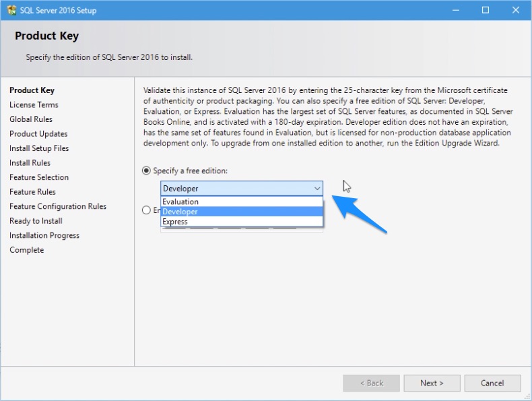The height and width of the screenshot is (401, 532).
Task: Click the dropdown arrow of edition combo box
Action: click(x=317, y=189)
